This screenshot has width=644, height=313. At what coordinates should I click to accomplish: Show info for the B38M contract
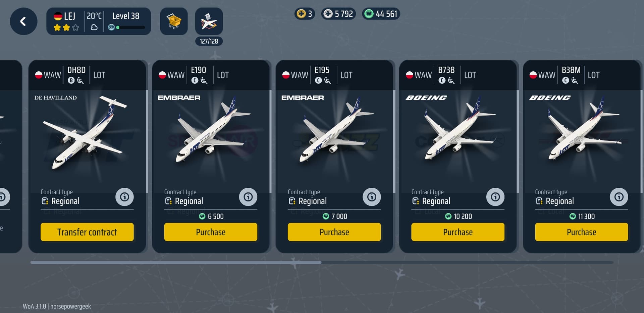(x=619, y=197)
